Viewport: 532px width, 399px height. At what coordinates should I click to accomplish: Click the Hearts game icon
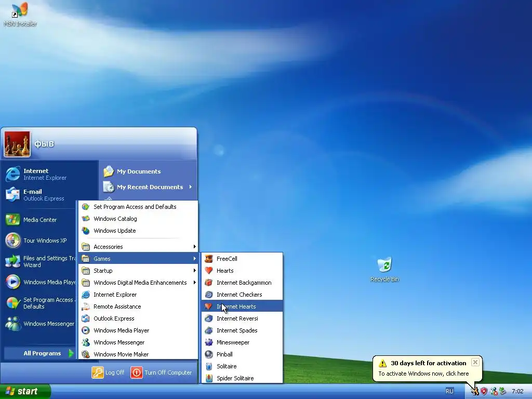(x=209, y=270)
